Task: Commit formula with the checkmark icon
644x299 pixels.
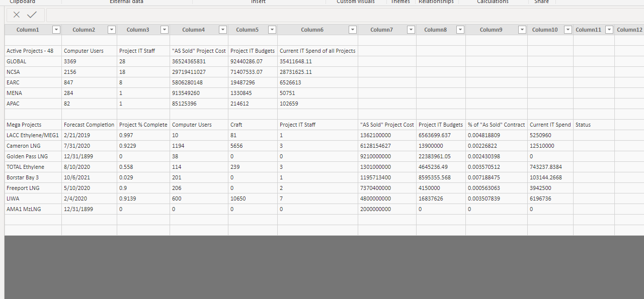Action: (x=32, y=15)
